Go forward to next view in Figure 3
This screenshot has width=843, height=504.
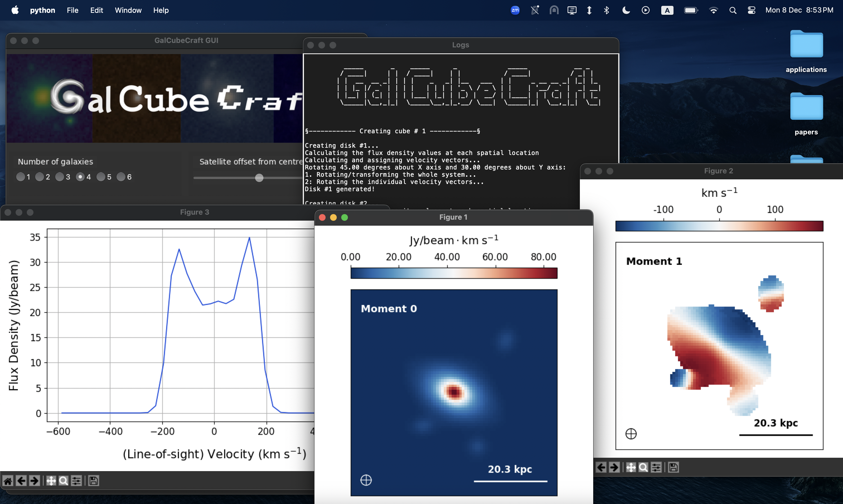click(34, 481)
